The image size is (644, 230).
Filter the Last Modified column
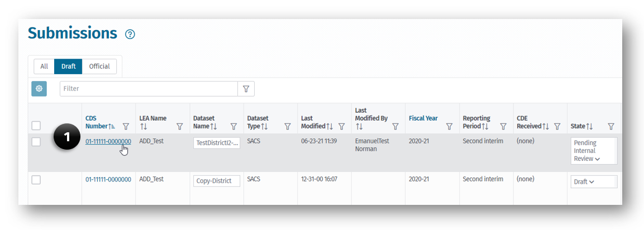pos(341,127)
